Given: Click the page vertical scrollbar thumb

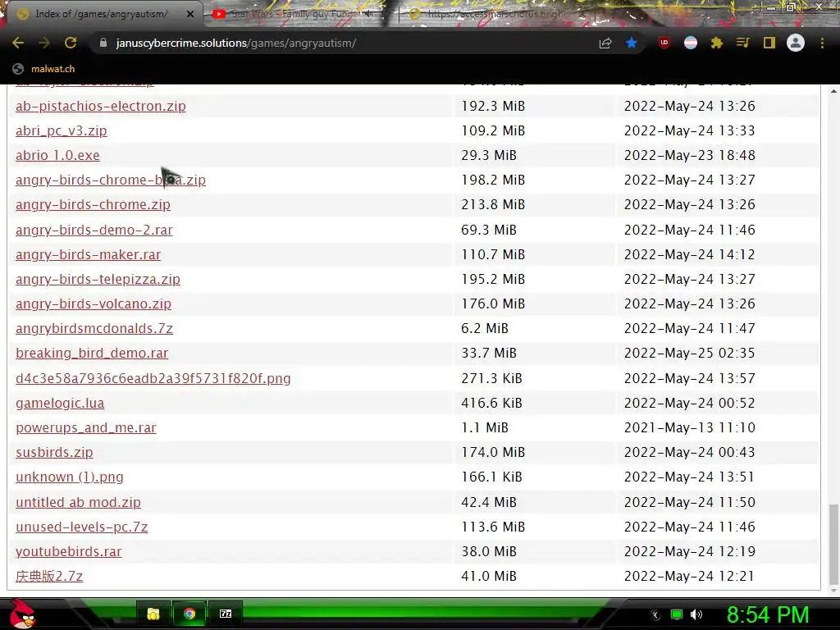Looking at the screenshot, I should tap(833, 544).
